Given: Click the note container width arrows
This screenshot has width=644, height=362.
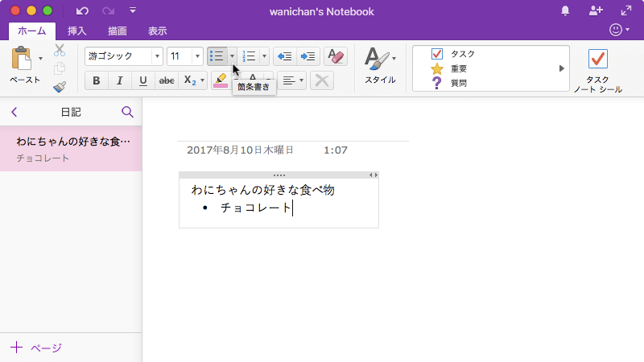Looking at the screenshot, I should point(374,175).
